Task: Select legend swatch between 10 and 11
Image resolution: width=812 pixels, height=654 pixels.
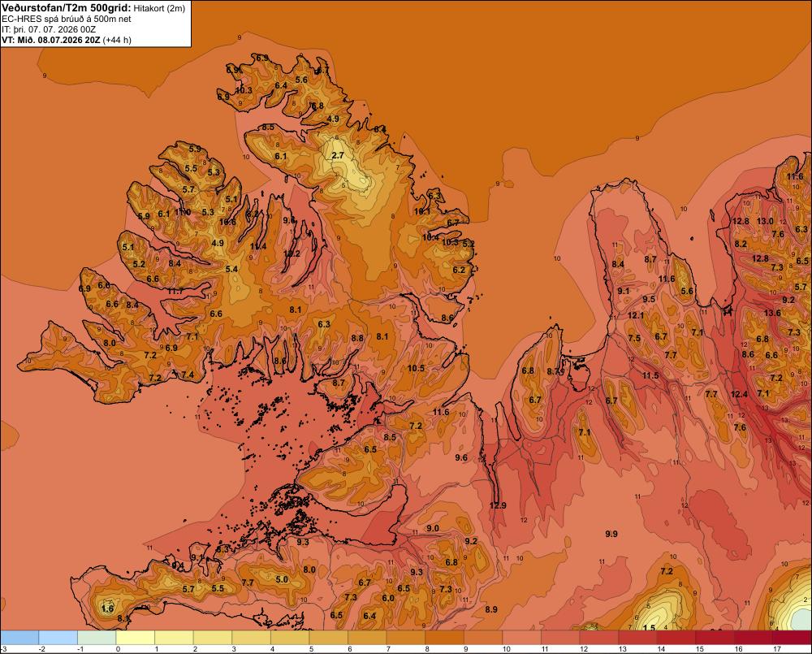Action: (521, 637)
